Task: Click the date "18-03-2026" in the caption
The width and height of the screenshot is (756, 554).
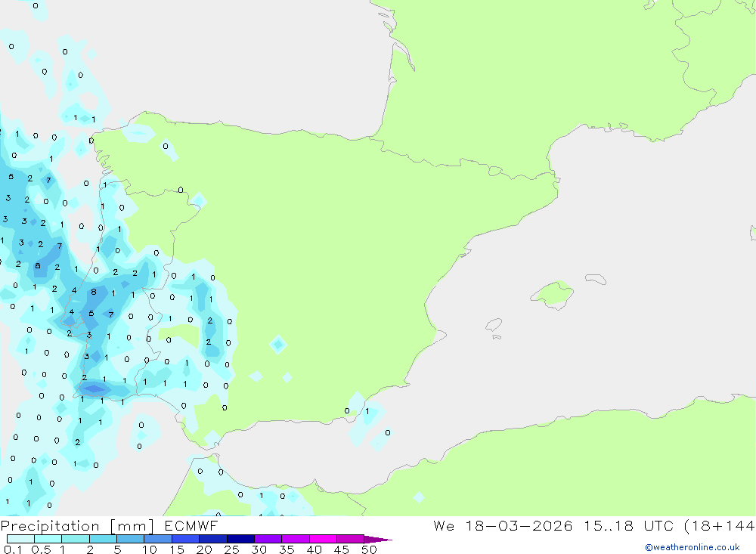Action: 519,526
